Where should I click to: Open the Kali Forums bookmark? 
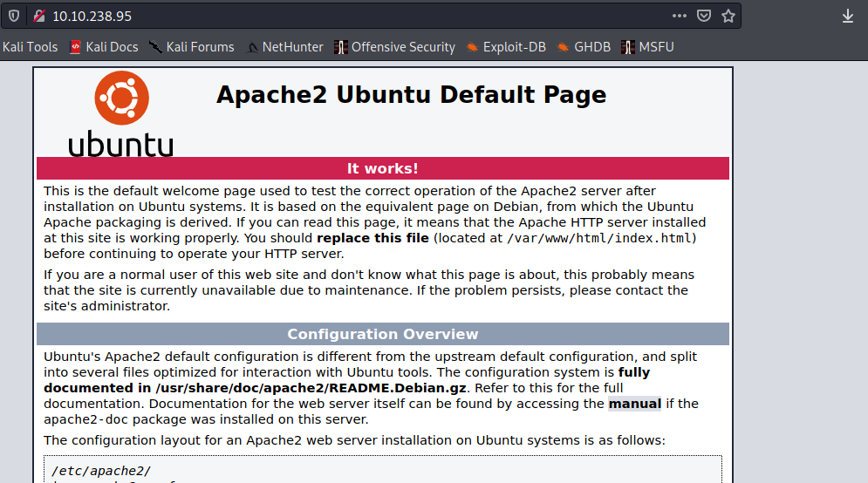[x=192, y=47]
